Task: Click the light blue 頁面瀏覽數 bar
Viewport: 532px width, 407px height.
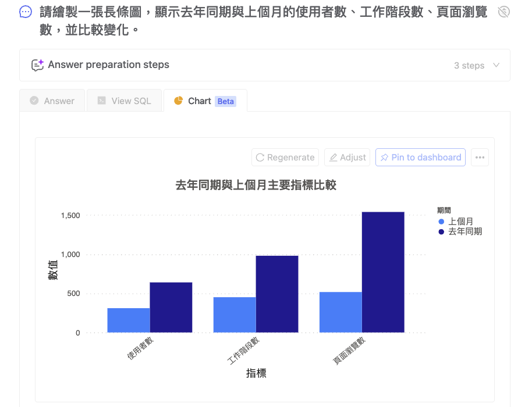Action: point(341,312)
